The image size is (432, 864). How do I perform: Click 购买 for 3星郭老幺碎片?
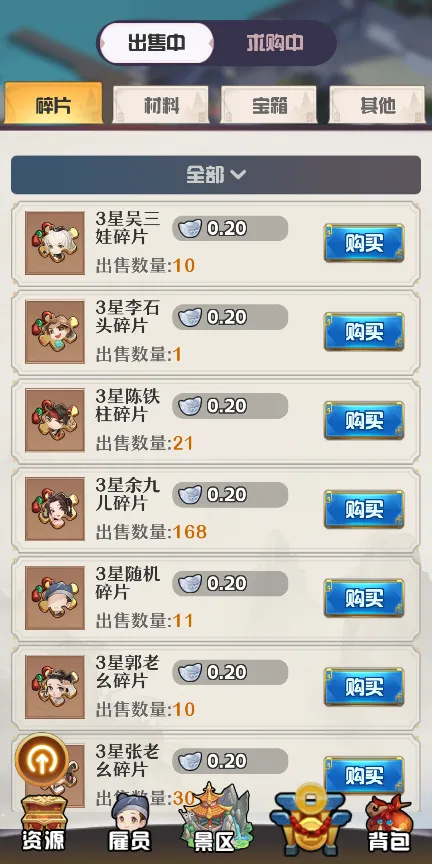point(364,687)
